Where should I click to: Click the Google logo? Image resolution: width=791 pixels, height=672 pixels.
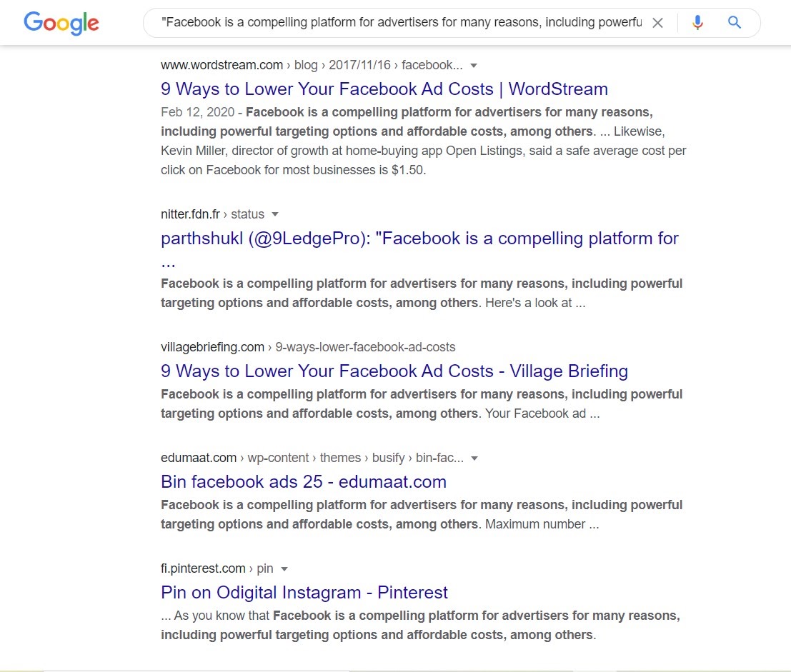(61, 23)
